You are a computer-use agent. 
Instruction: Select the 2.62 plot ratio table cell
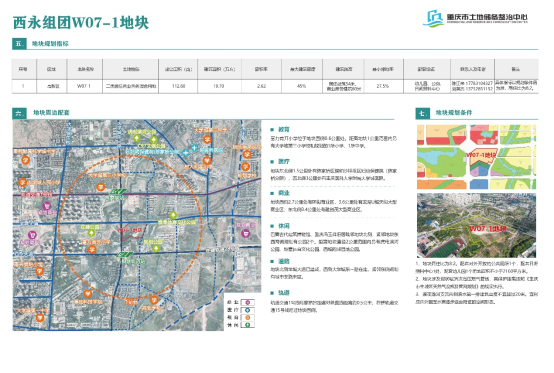(x=261, y=86)
